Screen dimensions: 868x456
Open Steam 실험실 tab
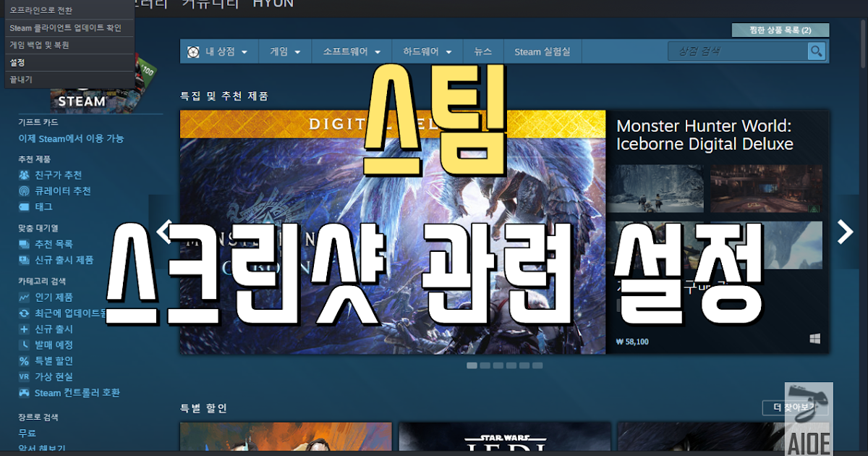[542, 51]
